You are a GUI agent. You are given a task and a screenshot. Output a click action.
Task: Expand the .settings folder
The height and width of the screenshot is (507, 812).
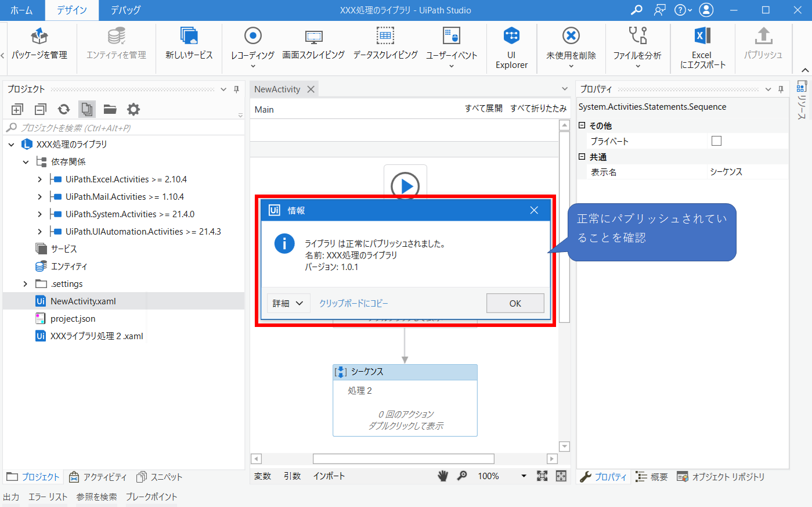click(25, 283)
